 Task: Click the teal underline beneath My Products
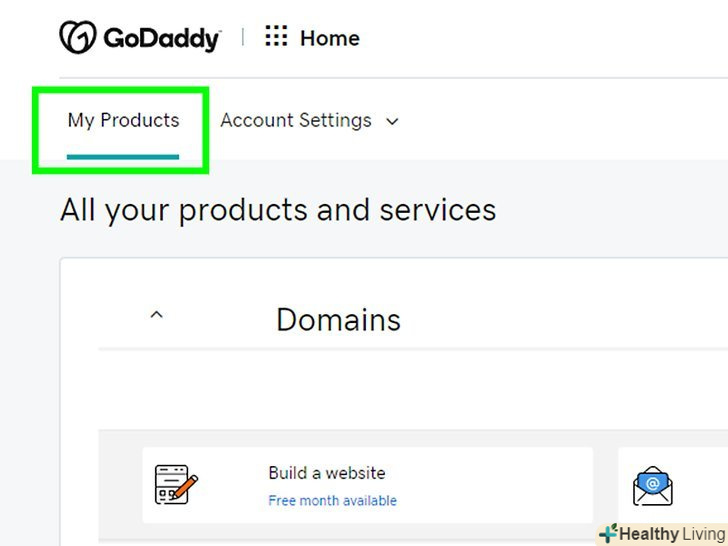coord(123,156)
